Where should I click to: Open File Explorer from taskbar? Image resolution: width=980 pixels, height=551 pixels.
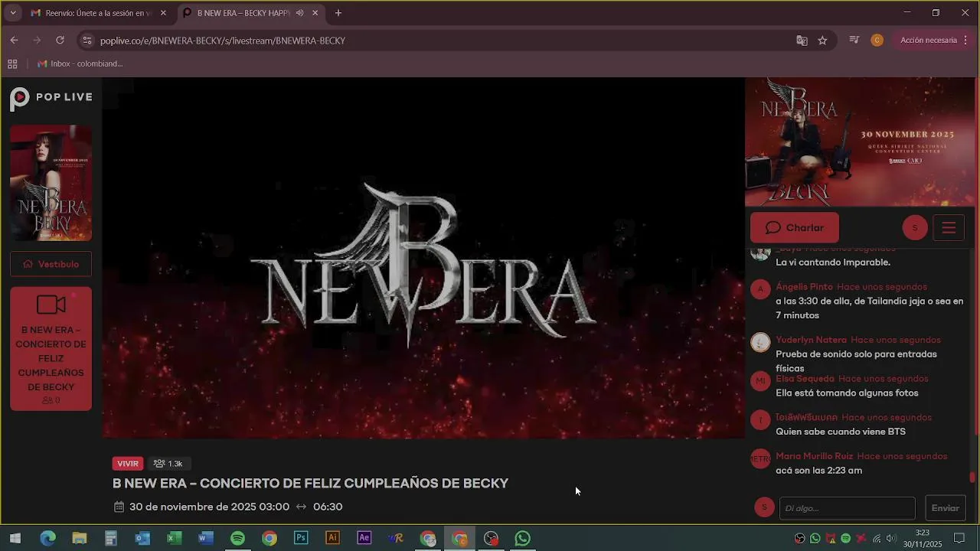79,539
